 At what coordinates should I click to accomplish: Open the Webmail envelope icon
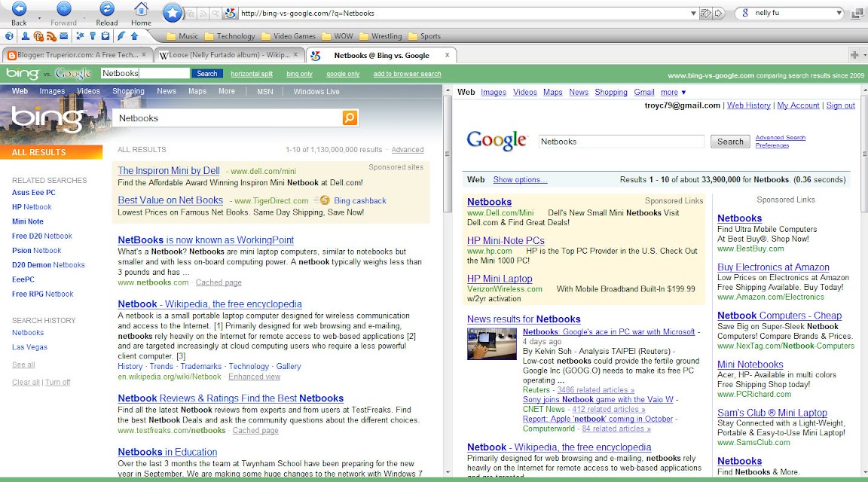[63, 36]
